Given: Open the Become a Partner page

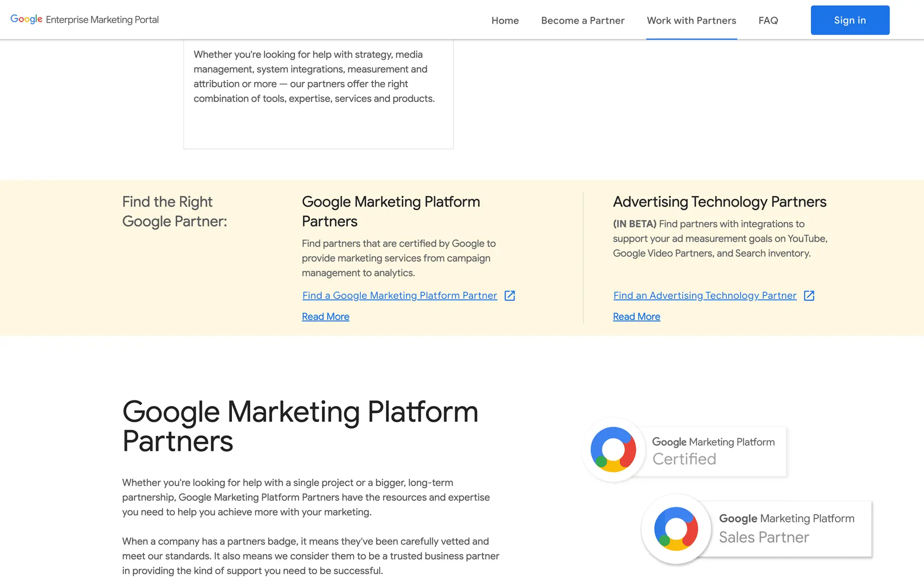Looking at the screenshot, I should (582, 20).
